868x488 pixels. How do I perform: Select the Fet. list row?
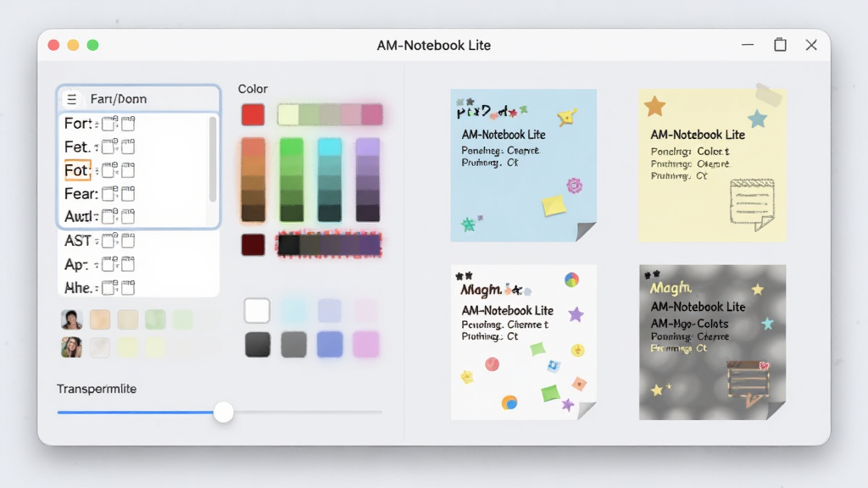(x=133, y=147)
